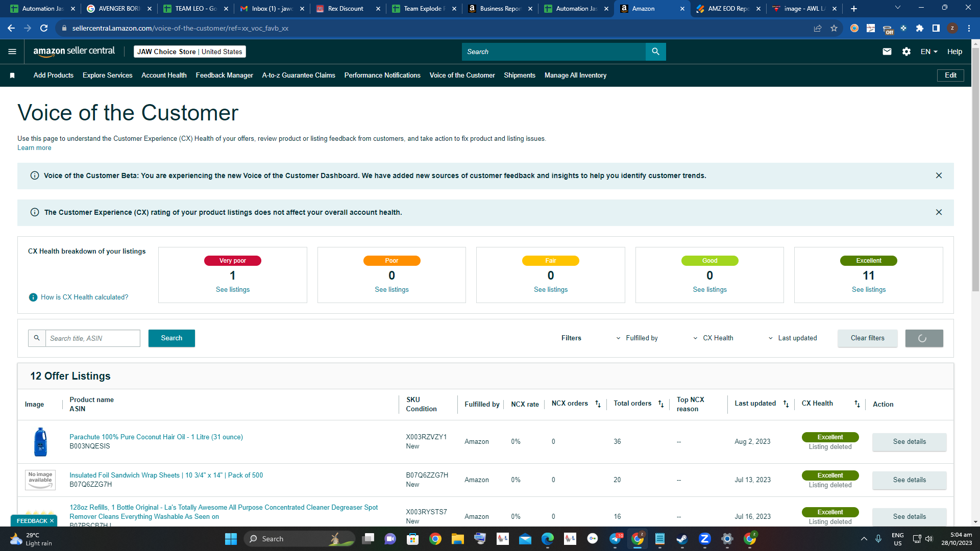This screenshot has height=551, width=980.
Task: Open Performance Notifications menu item
Action: coord(382,76)
